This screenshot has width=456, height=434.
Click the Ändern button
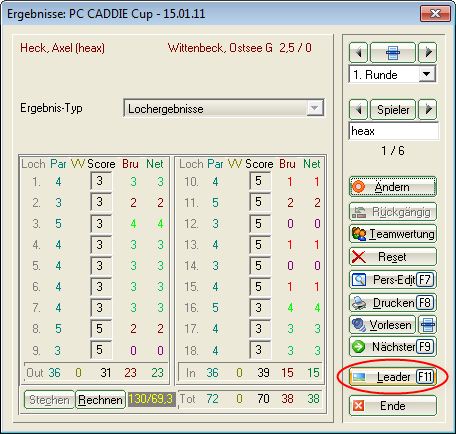click(x=393, y=187)
